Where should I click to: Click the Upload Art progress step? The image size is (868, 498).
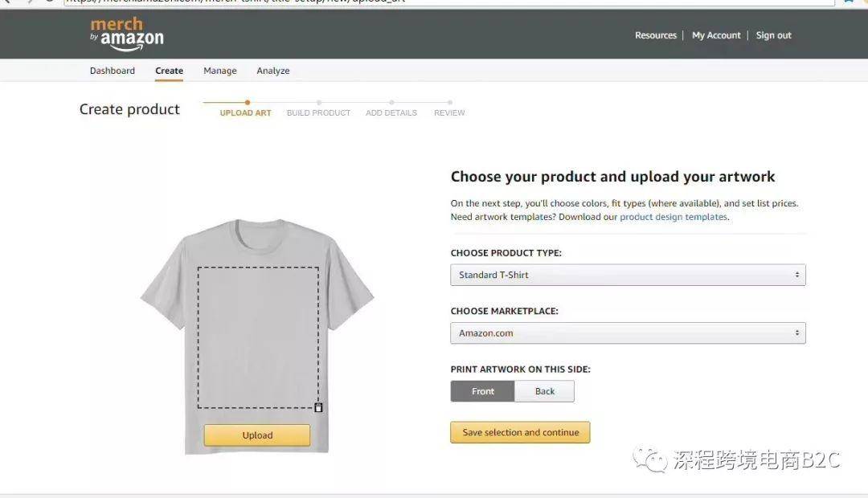coord(245,112)
